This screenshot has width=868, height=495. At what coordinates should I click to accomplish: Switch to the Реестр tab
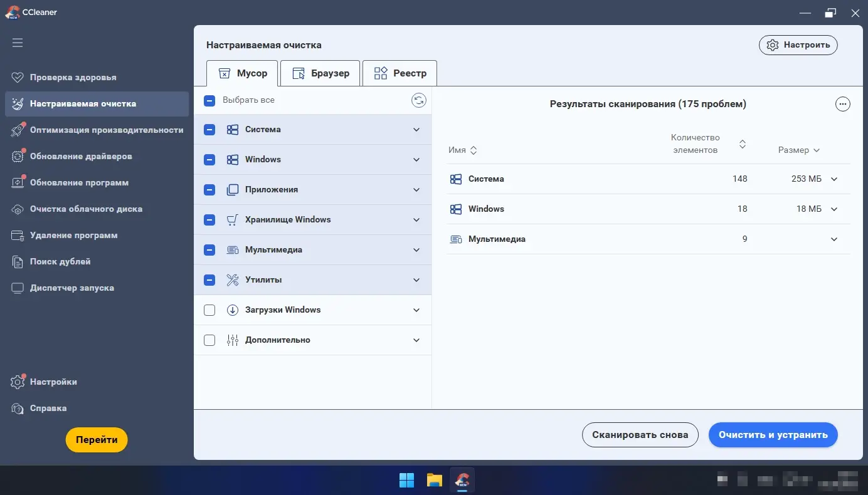coord(400,73)
